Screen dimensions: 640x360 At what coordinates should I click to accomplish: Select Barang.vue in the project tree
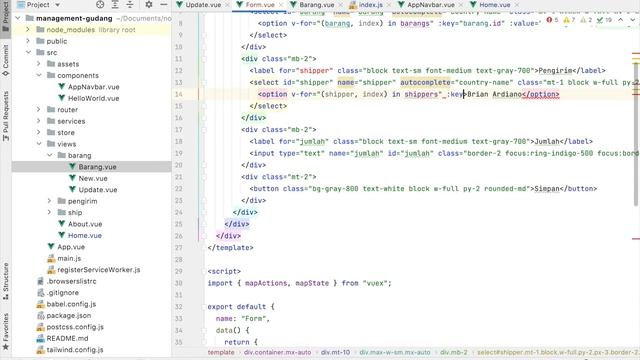[97, 167]
